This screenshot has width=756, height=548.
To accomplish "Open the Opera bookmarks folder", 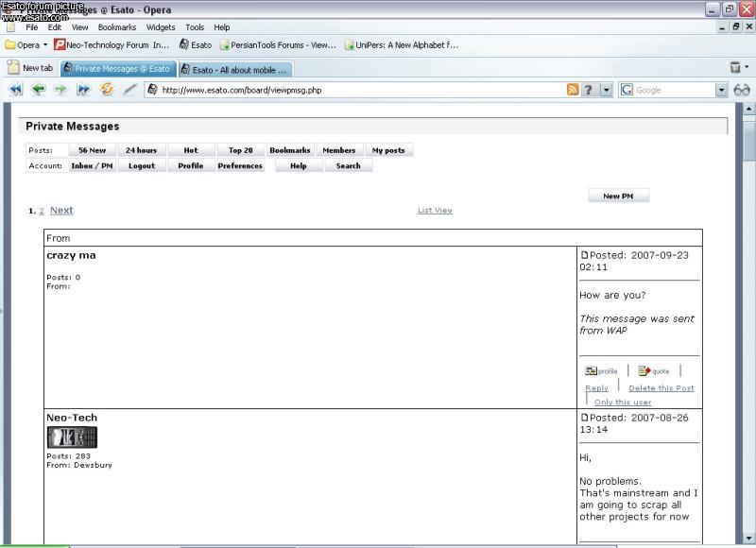I will click(26, 44).
